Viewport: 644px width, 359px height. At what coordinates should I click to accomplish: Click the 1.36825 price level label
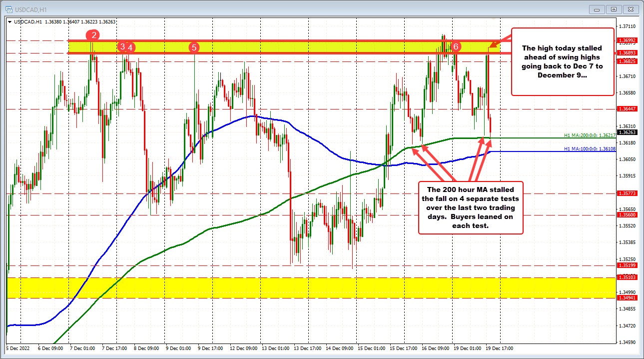click(626, 61)
